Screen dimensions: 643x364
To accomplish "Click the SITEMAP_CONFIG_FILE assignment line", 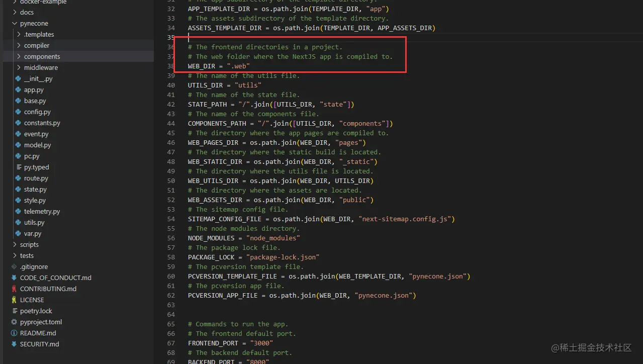I will [321, 219].
